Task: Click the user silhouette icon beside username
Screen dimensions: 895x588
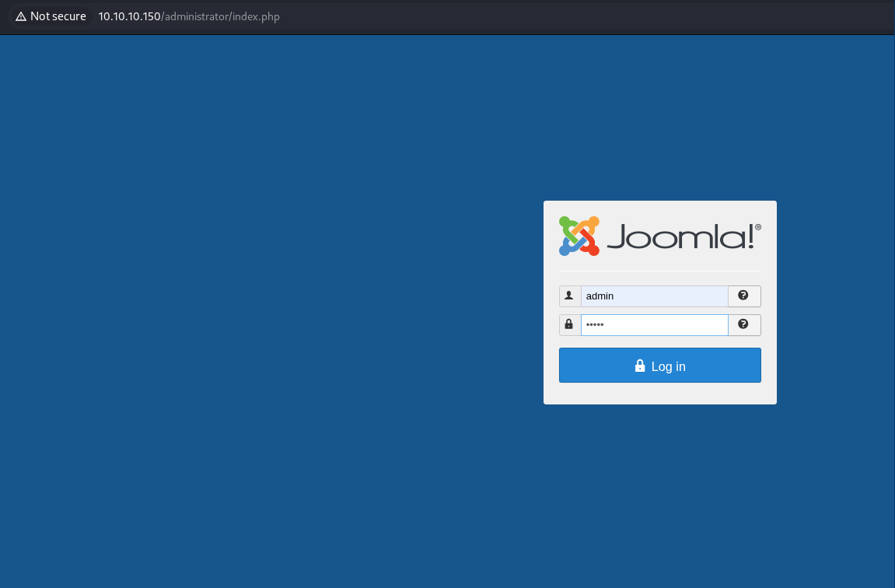Action: [x=569, y=296]
